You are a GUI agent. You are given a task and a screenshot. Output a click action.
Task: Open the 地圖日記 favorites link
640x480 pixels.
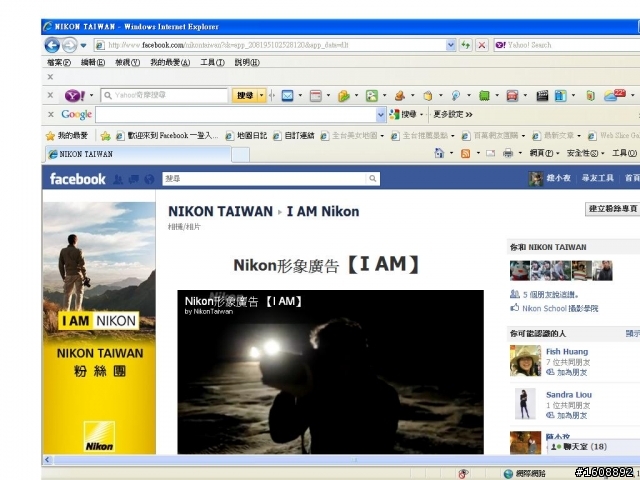[x=247, y=136]
